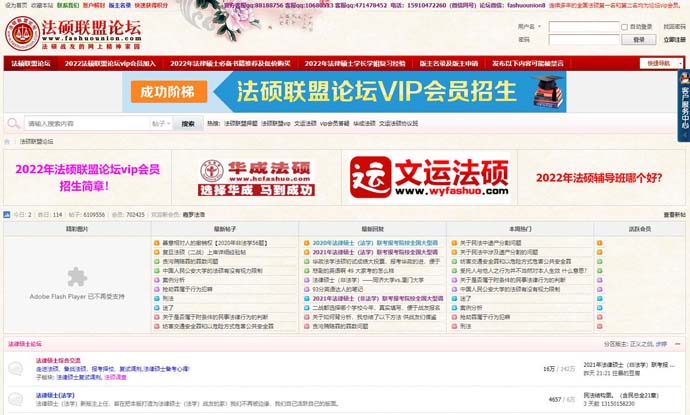Viewport: 690px width, 415px height.
Task: Select the 最新回复 column header
Action: coord(373,229)
